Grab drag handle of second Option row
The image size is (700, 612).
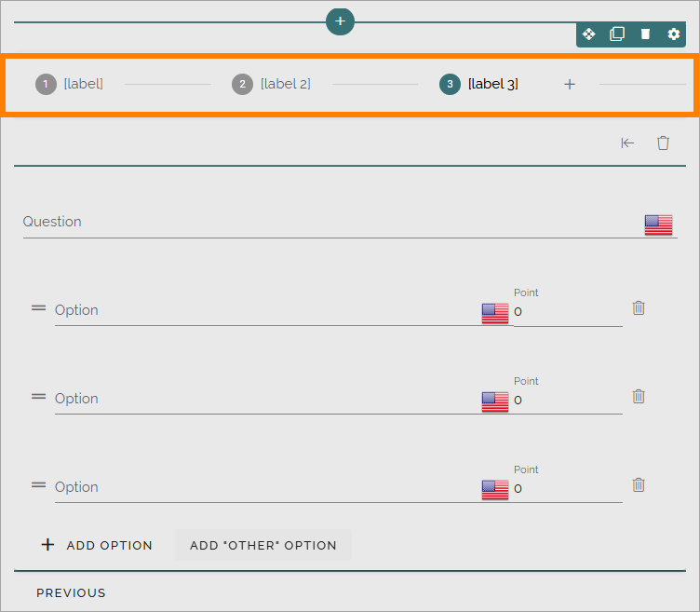coord(38,397)
